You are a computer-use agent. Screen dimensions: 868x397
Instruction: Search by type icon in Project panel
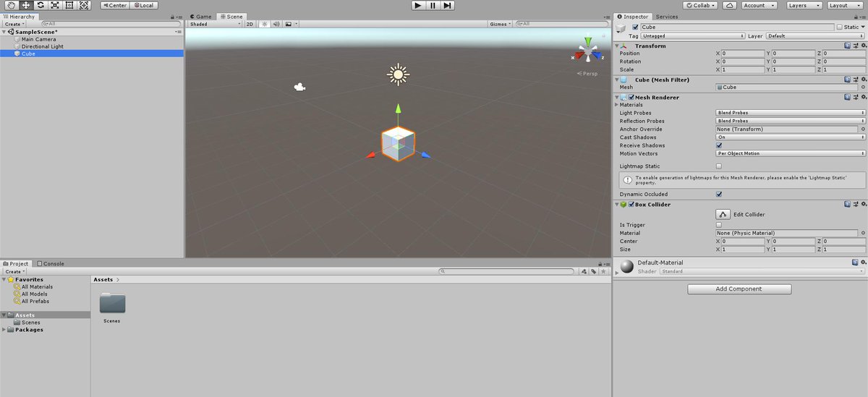[x=585, y=272]
